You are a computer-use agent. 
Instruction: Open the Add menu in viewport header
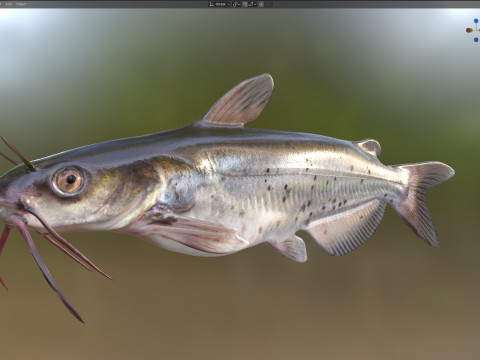click(x=9, y=4)
